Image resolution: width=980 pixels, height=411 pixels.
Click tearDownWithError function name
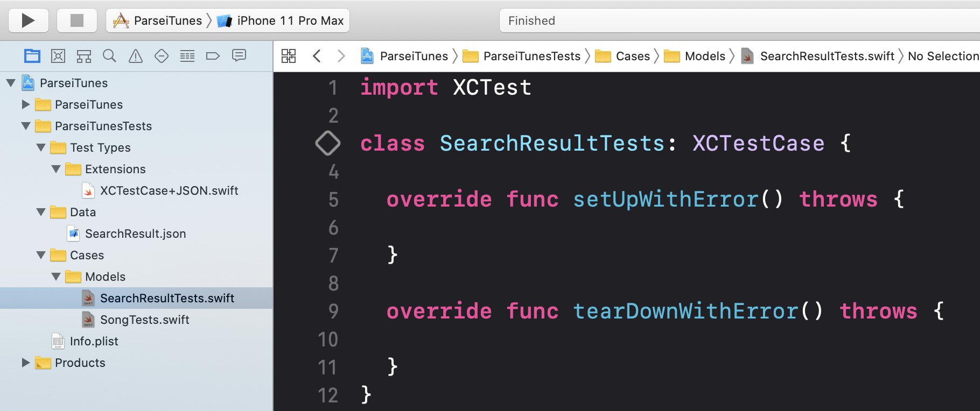(685, 311)
